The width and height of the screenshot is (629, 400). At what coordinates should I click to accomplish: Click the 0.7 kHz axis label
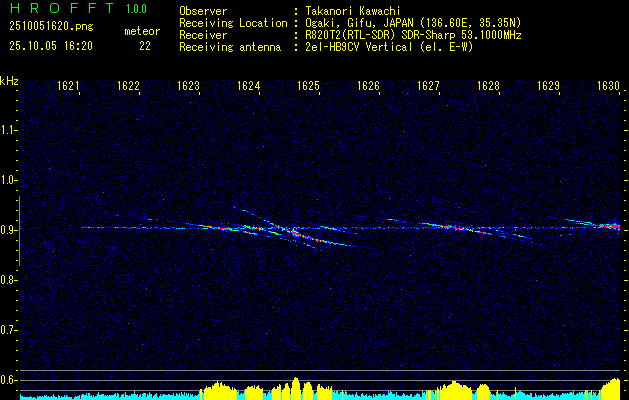point(7,330)
